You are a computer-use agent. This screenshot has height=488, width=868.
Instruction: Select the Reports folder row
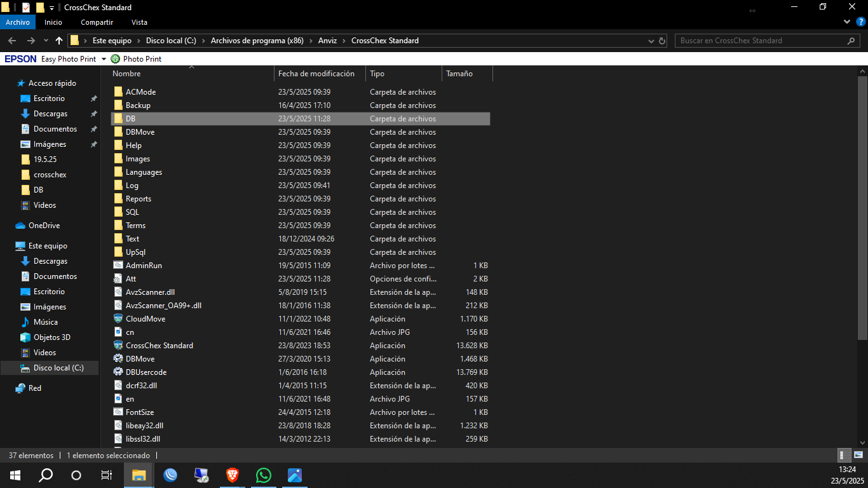point(301,199)
